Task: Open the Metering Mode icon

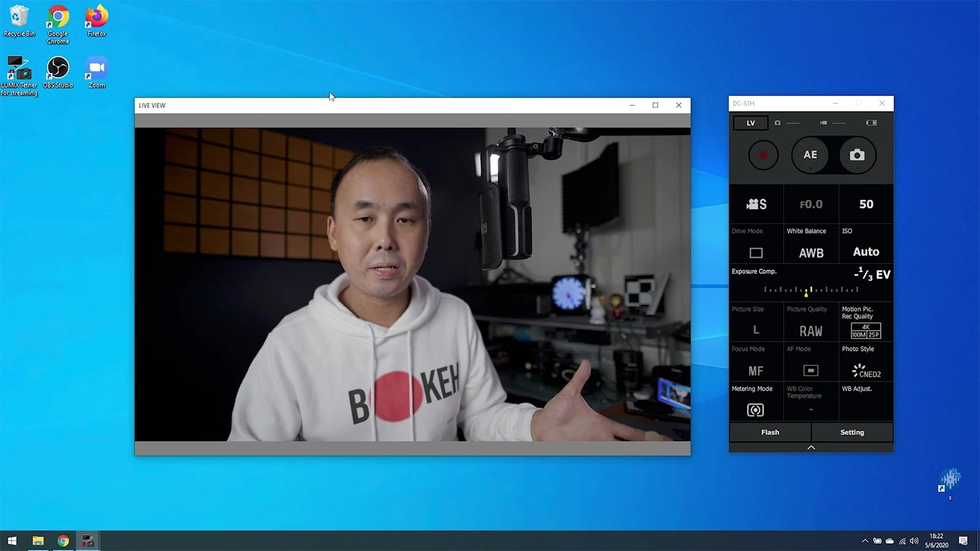Action: (755, 410)
